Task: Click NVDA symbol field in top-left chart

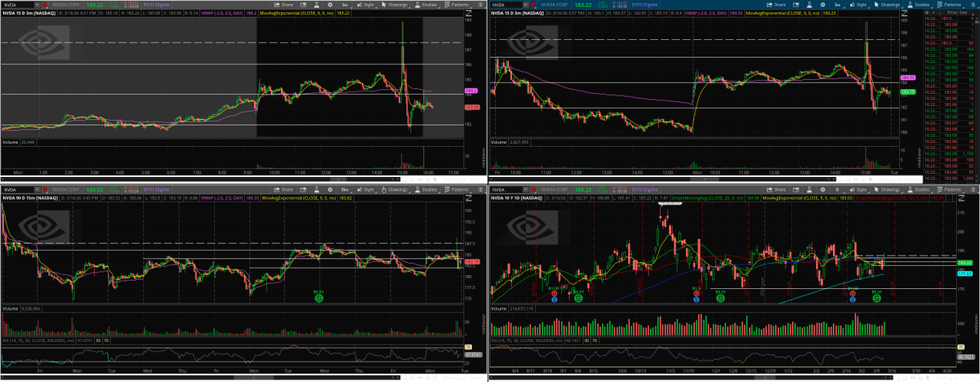Action: [17, 5]
